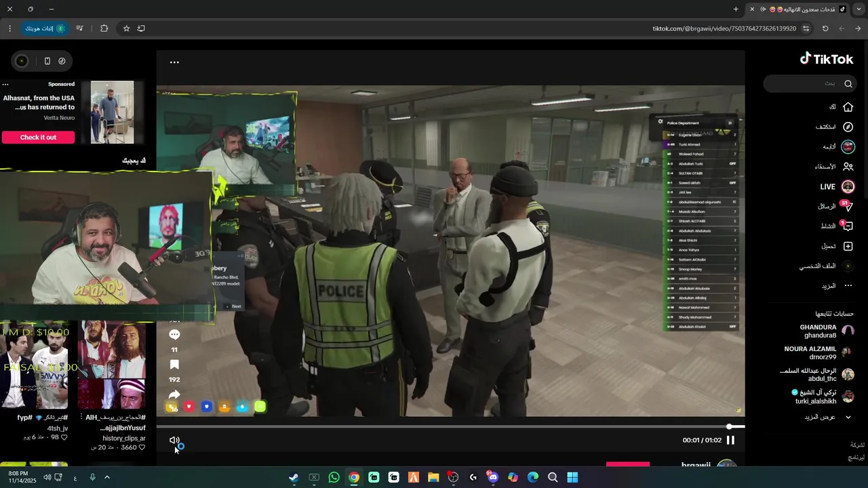Open the Activity notifications inbox

[837, 226]
